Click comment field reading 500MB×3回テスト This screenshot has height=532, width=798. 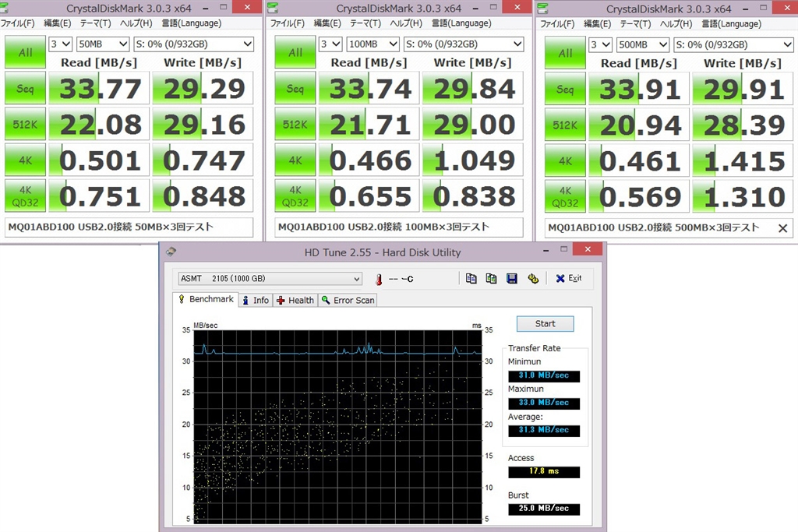[668, 227]
